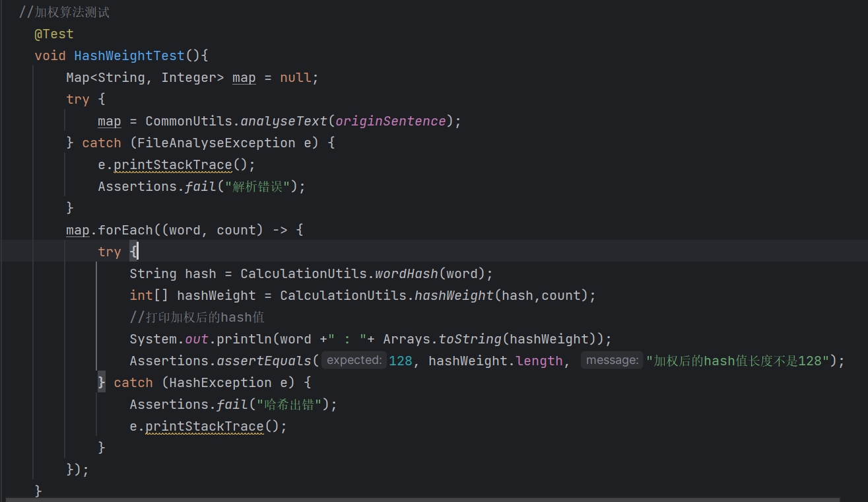Image resolution: width=868 pixels, height=502 pixels.
Task: Click the forEach method call
Action: click(125, 230)
